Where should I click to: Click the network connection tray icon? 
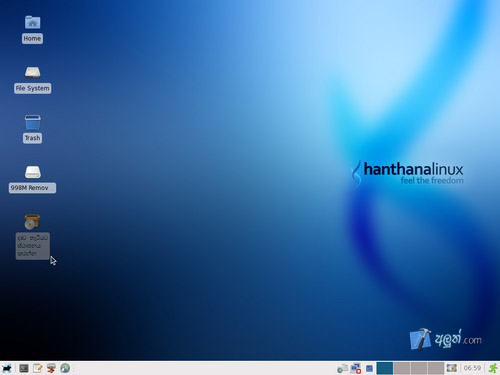[x=356, y=368]
